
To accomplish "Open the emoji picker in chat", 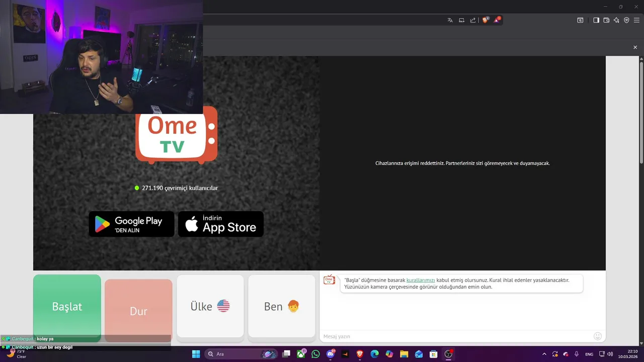I will (x=598, y=336).
